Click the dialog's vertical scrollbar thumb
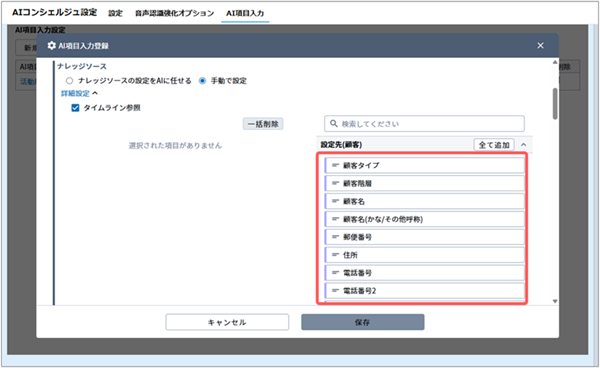The image size is (600, 368). (x=555, y=103)
